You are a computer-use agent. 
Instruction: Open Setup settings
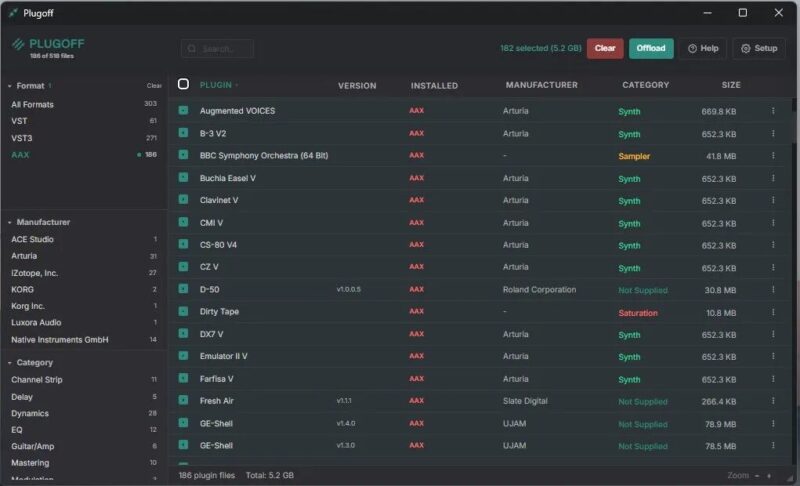click(x=759, y=48)
